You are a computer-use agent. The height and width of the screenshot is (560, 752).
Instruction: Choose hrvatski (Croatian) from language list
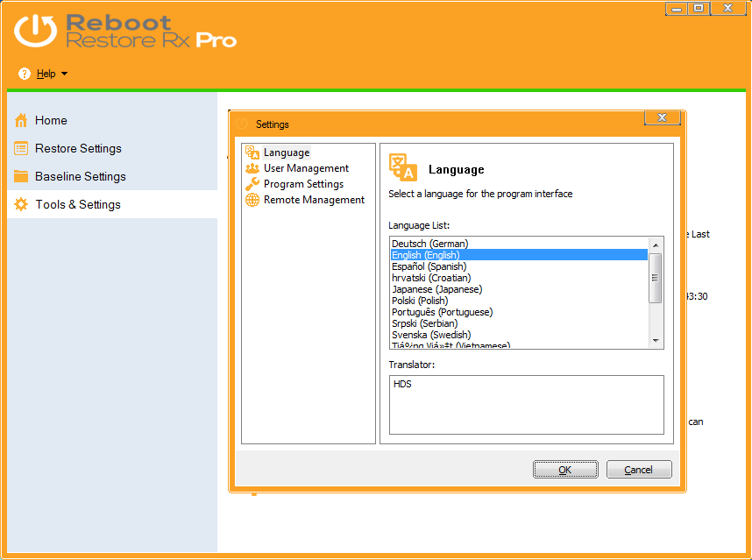pyautogui.click(x=519, y=278)
